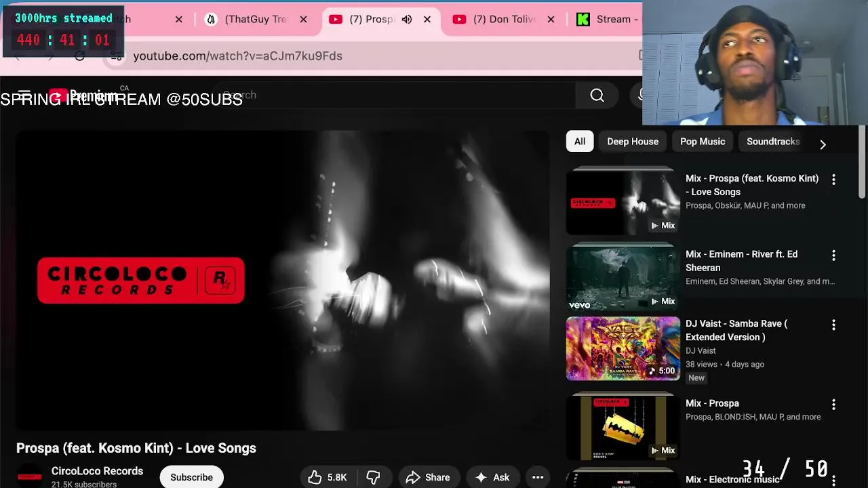Dislike the Love Songs video
Viewport: 868px width, 488px height.
click(374, 477)
